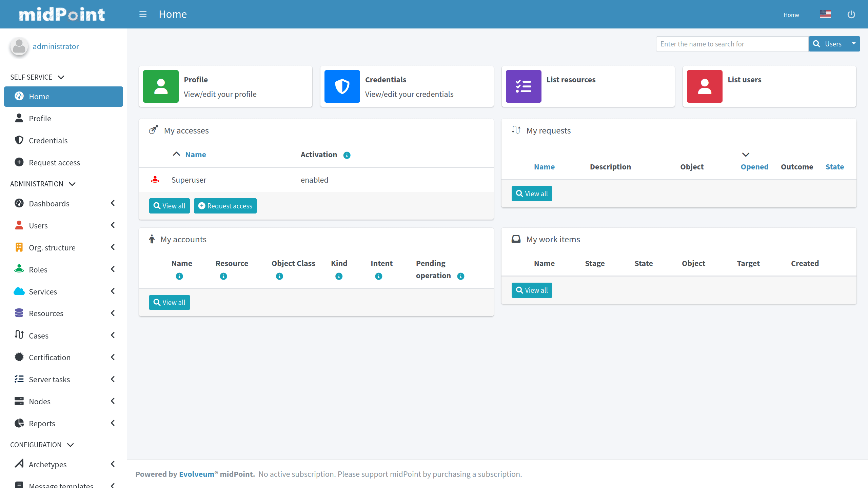The height and width of the screenshot is (488, 868).
Task: Open Home in the sidebar
Action: tap(63, 97)
